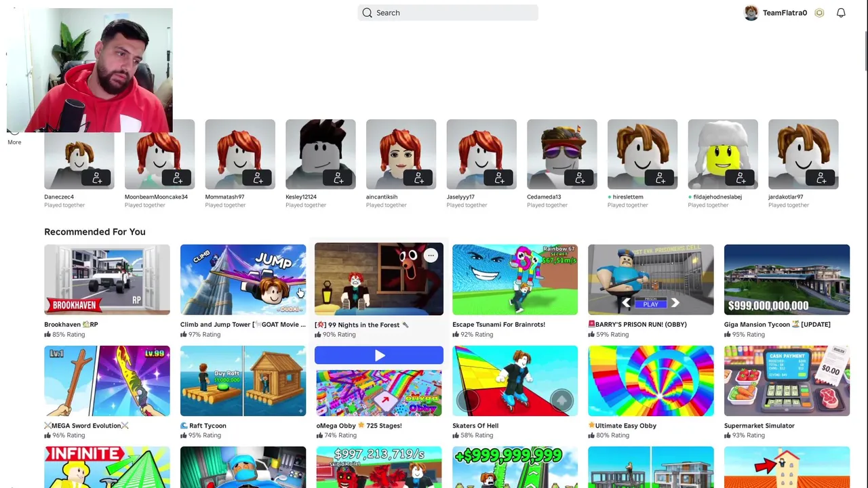The image size is (868, 488).
Task: Add friend icon on Mommatash97 card
Action: pos(258,178)
